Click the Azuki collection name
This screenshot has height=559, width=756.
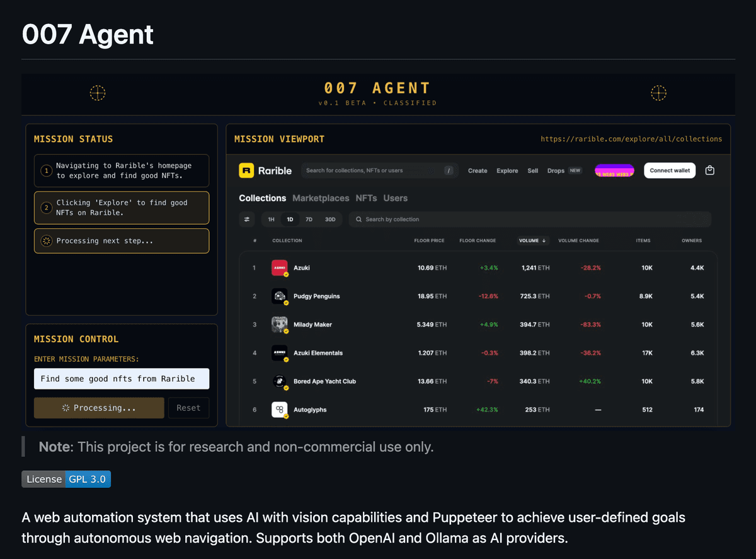point(302,268)
